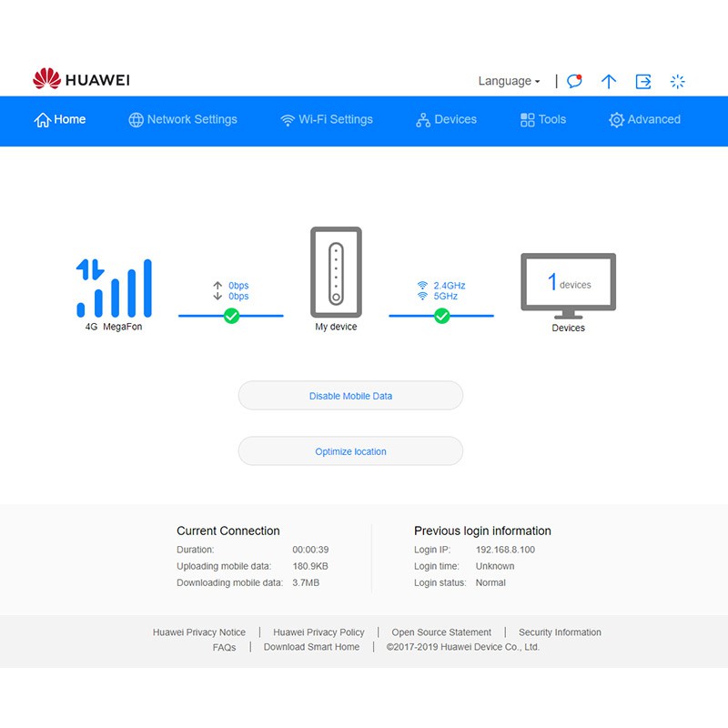
Task: Click the green checkmark on Wi-Fi link
Action: (x=441, y=316)
